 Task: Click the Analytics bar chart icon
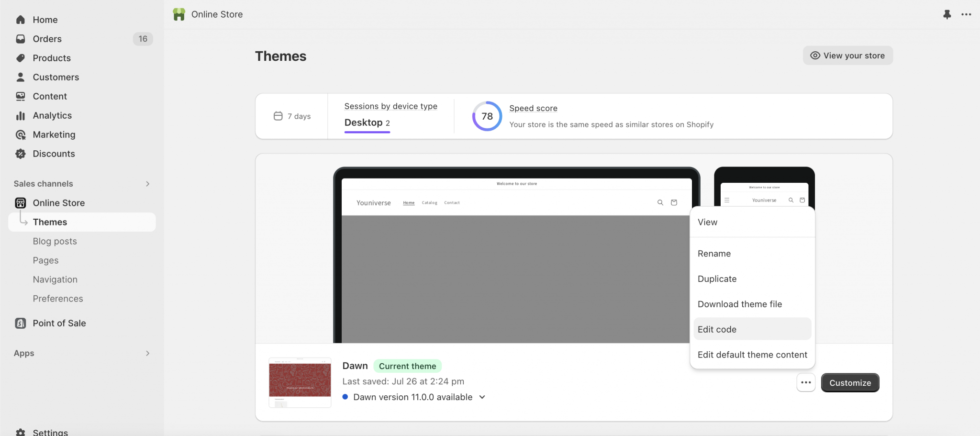(x=21, y=115)
